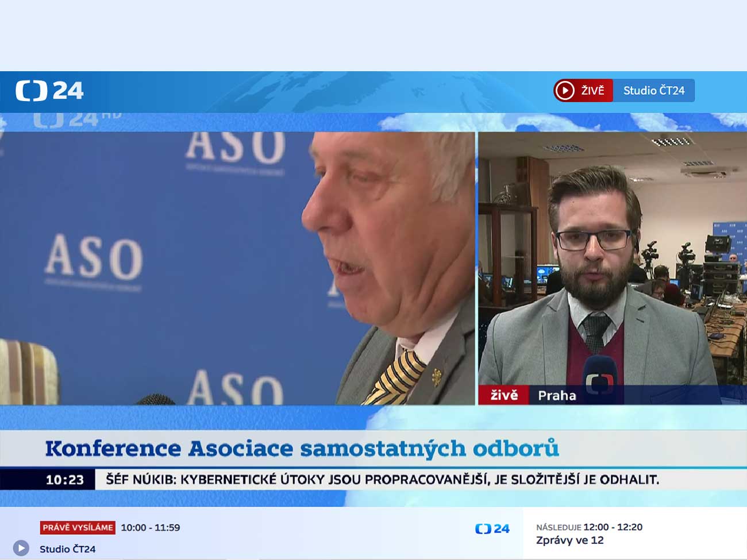Click the 10:00 - 11:59 broadcast time
This screenshot has width=747, height=560.
coord(150,527)
